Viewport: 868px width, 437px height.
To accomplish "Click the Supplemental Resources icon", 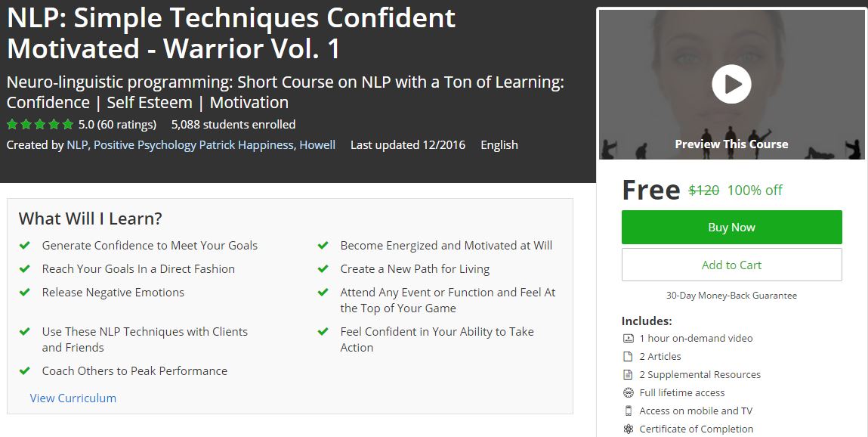I will coord(628,375).
